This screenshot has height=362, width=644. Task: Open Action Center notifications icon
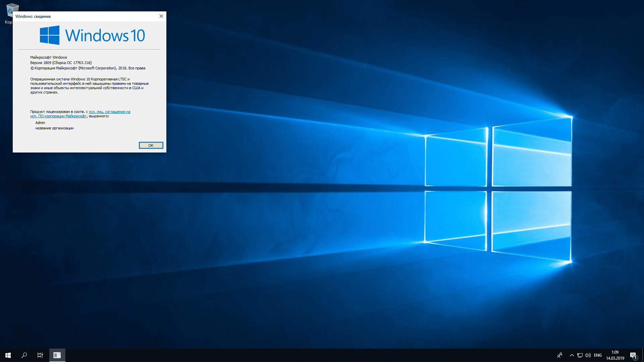pyautogui.click(x=633, y=355)
